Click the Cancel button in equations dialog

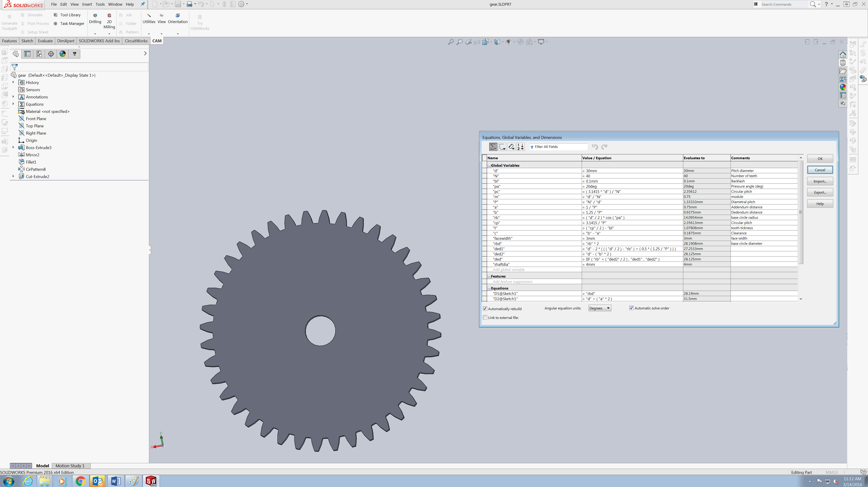pos(819,170)
